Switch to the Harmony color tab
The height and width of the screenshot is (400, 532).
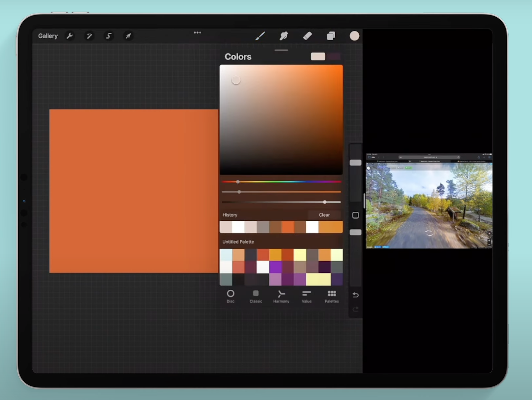click(x=281, y=296)
